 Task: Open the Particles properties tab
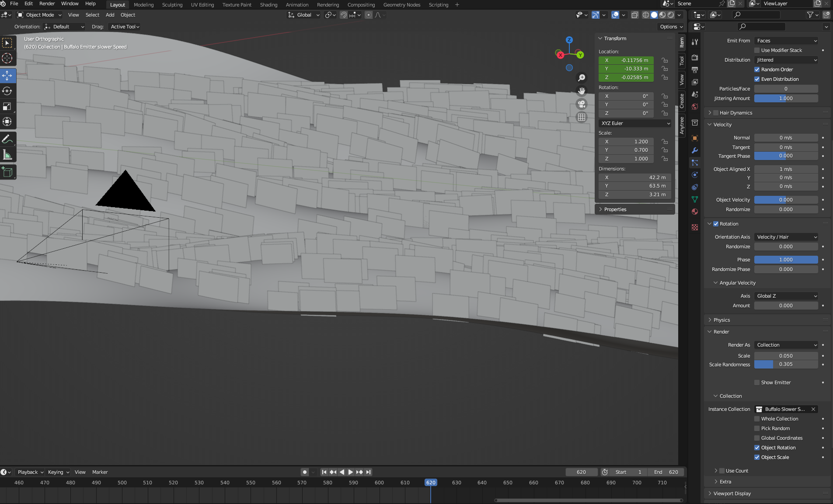(695, 163)
